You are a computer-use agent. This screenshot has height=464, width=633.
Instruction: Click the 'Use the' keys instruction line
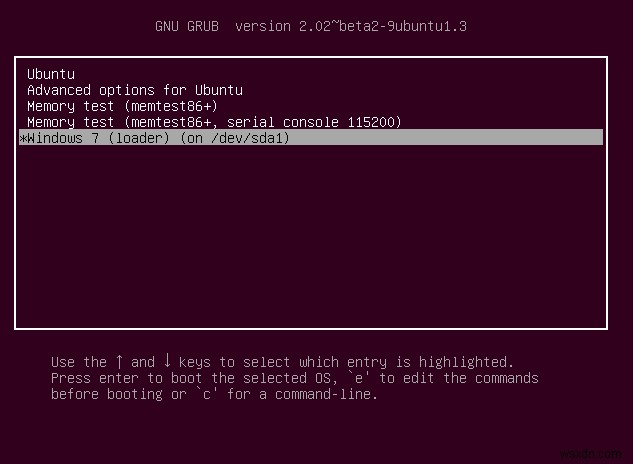pyautogui.click(x=282, y=362)
